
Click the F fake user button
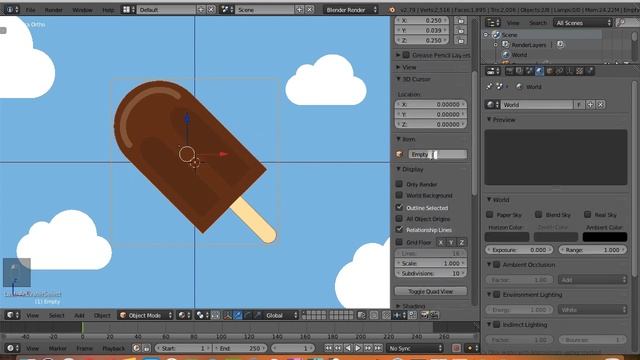[x=579, y=105]
